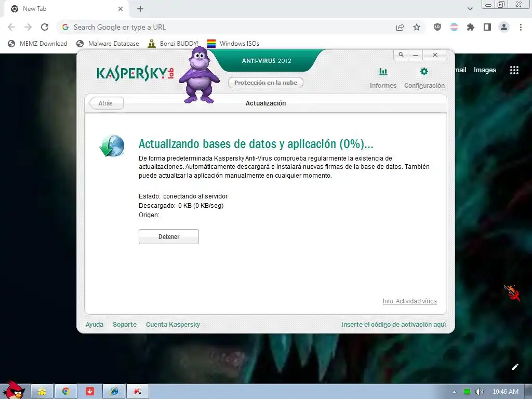532x399 pixels.
Task: Click the customize page pencil icon
Action: (x=515, y=367)
